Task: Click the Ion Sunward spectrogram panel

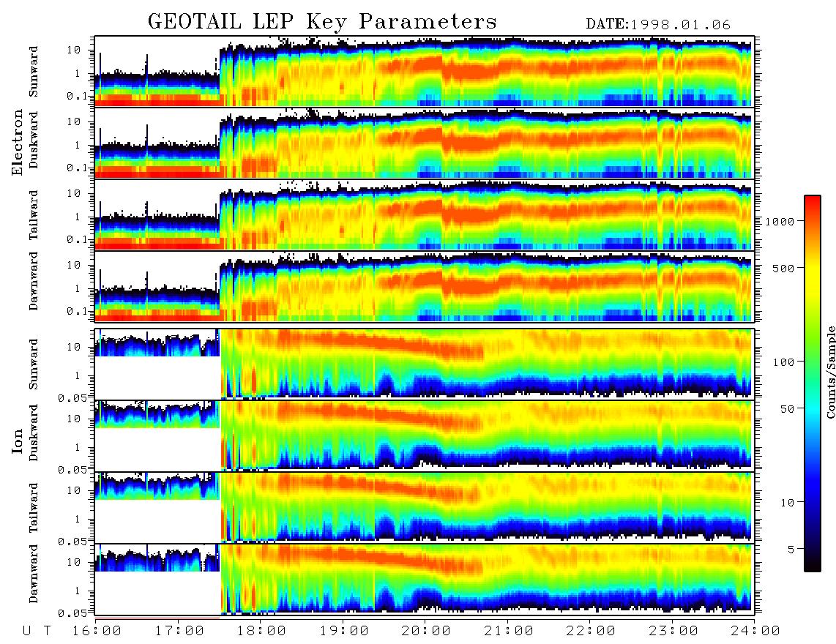Action: [x=425, y=364]
